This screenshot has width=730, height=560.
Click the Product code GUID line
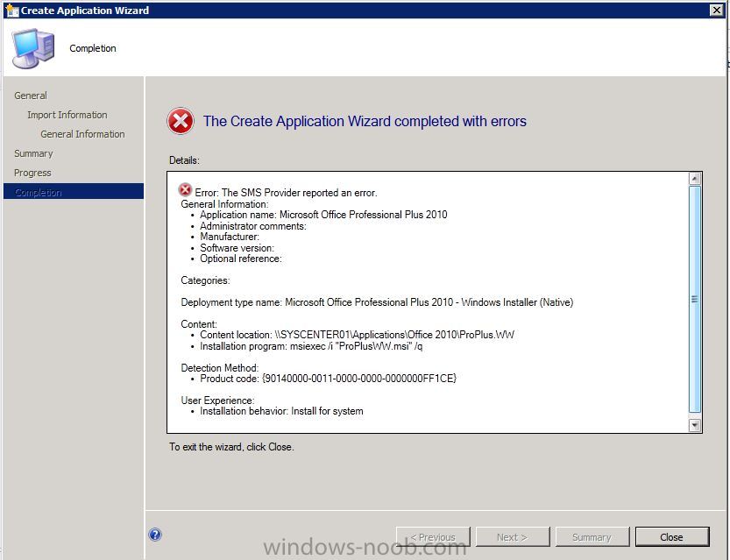point(329,379)
